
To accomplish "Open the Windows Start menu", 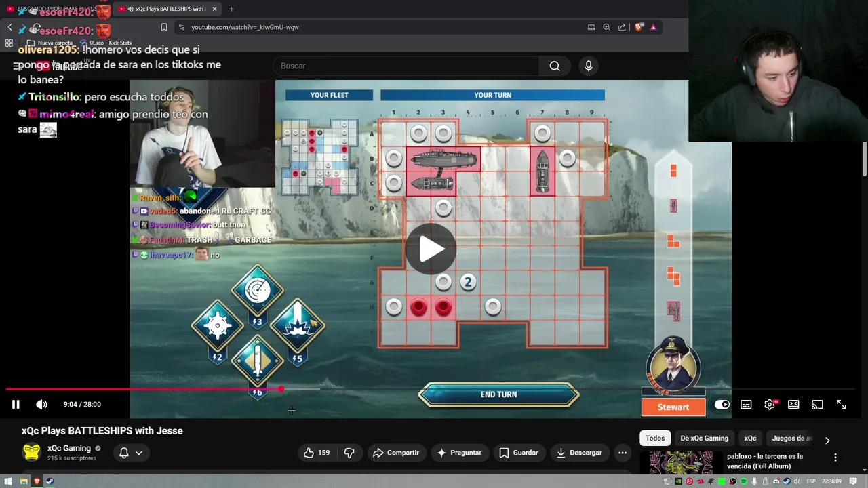I will tap(8, 481).
